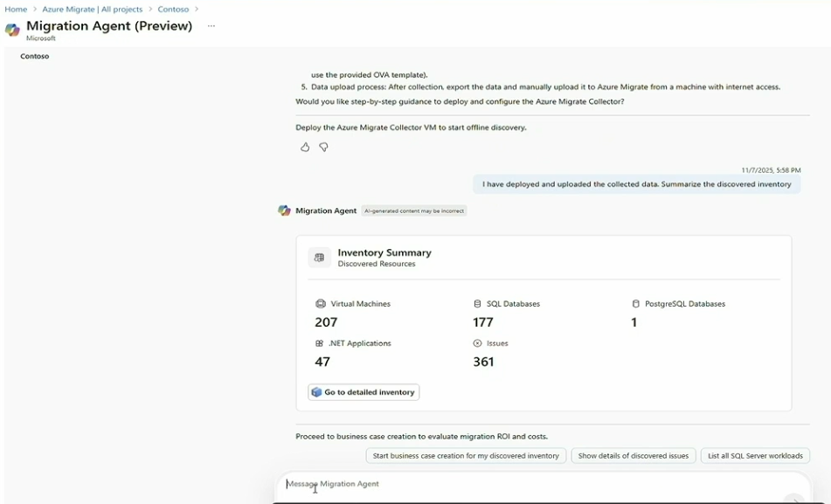Click Go to detailed inventory button

(364, 392)
